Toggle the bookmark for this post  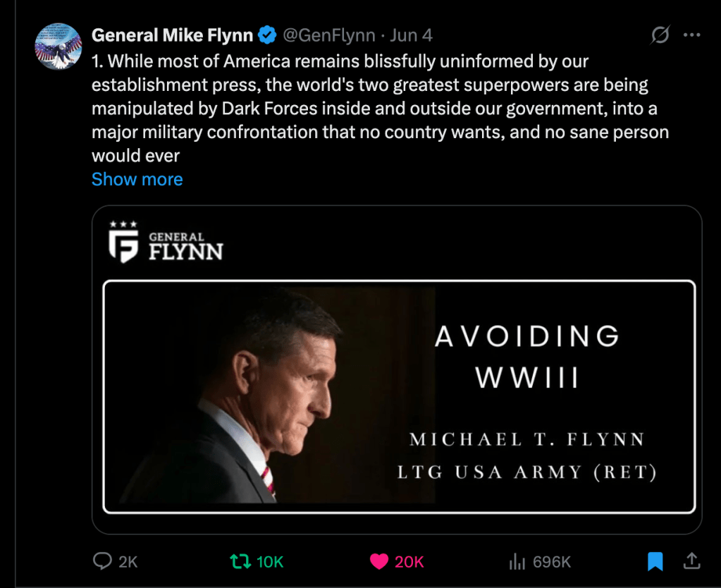pyautogui.click(x=655, y=561)
